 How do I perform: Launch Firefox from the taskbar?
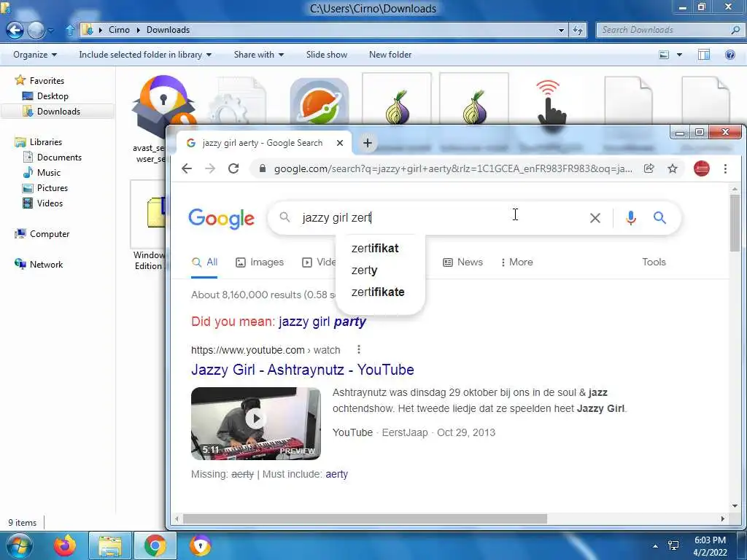(65, 545)
